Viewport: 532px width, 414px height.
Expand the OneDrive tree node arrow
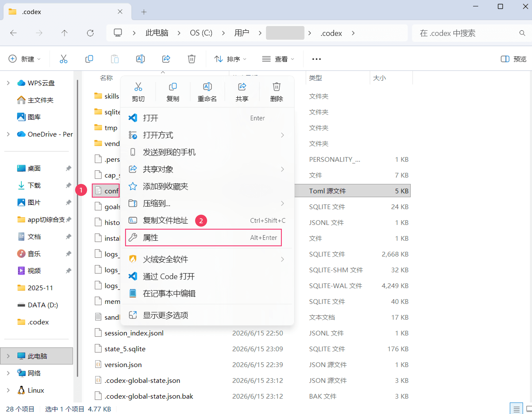[8, 134]
